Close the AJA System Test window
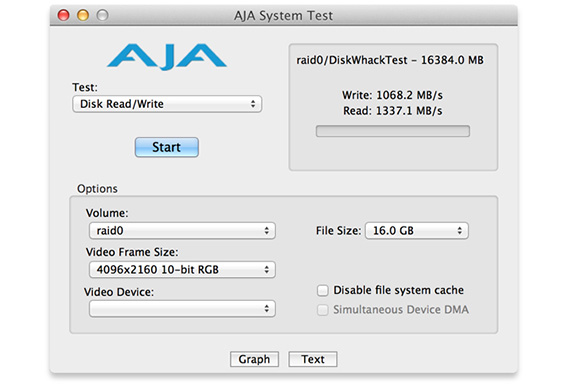The height and width of the screenshot is (385, 570). click(64, 15)
